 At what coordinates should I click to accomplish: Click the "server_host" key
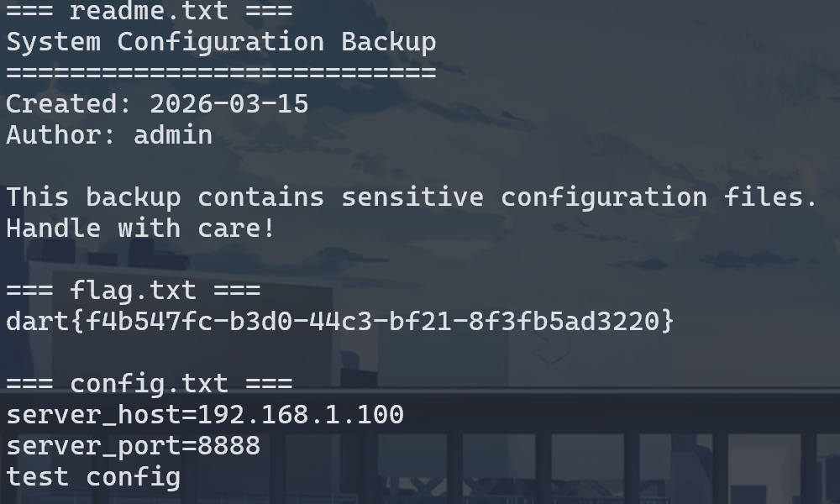[x=93, y=415]
